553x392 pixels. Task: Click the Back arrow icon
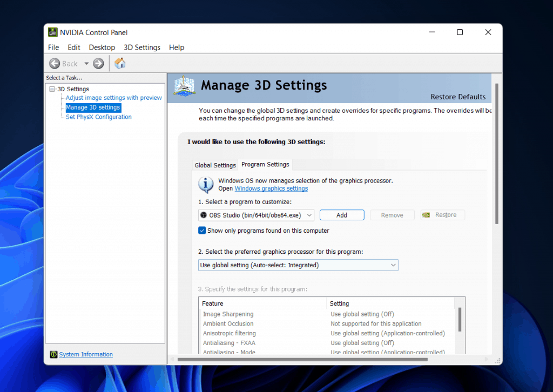55,64
